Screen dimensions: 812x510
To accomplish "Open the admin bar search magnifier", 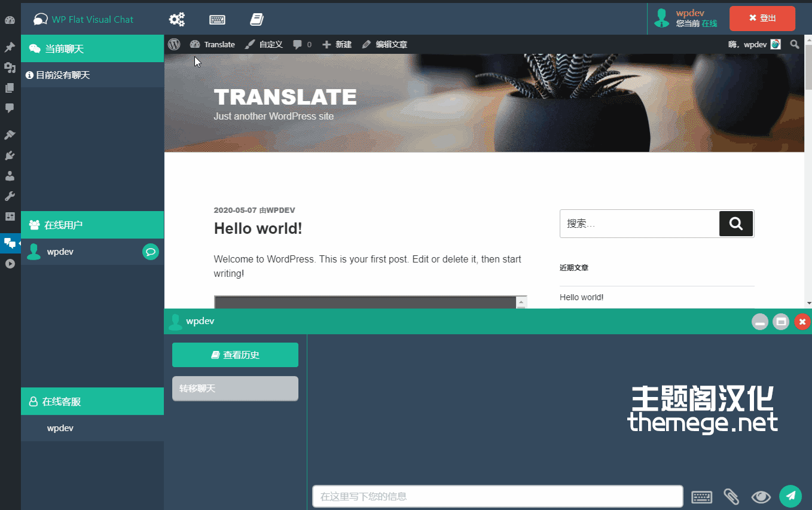I will pyautogui.click(x=795, y=44).
